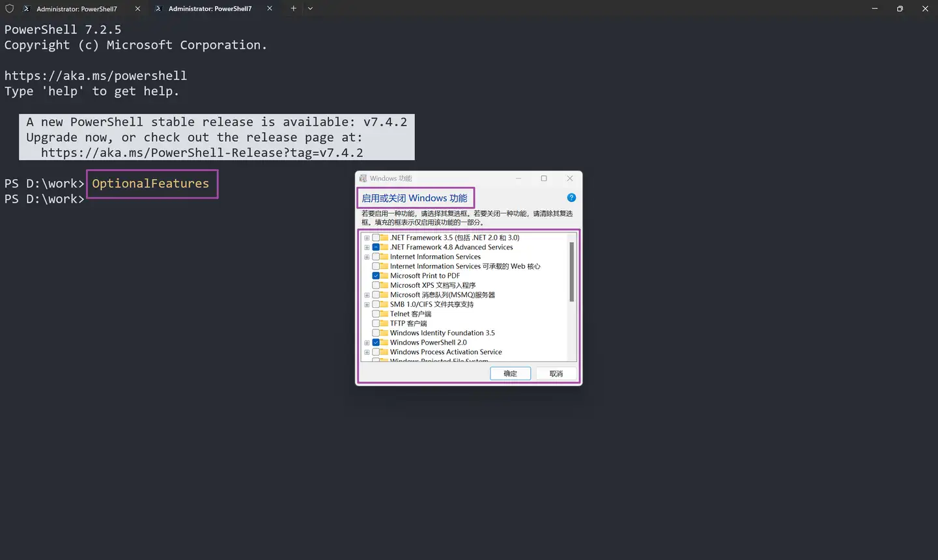Expand the .NET Framework 4.8 Advanced Services node

click(x=367, y=247)
